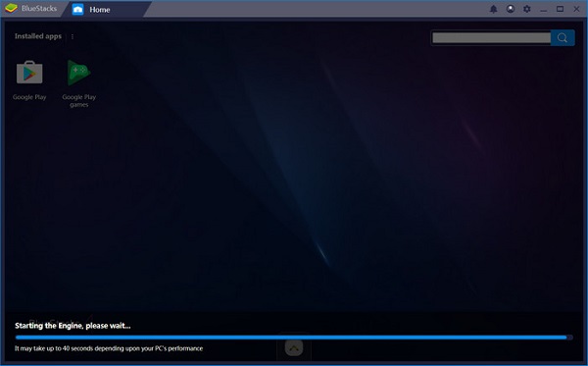Launch the Google Play games icon
Viewport: 588px width, 366px height.
[x=78, y=72]
